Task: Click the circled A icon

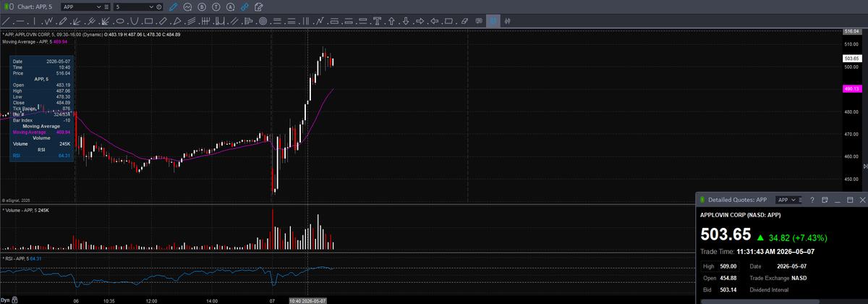Action: [x=230, y=7]
